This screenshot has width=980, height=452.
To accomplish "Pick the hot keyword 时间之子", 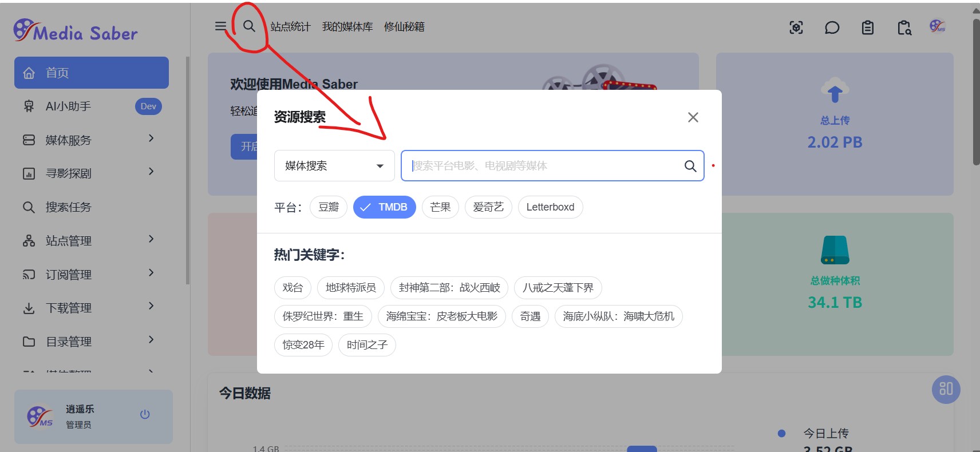I will click(367, 345).
